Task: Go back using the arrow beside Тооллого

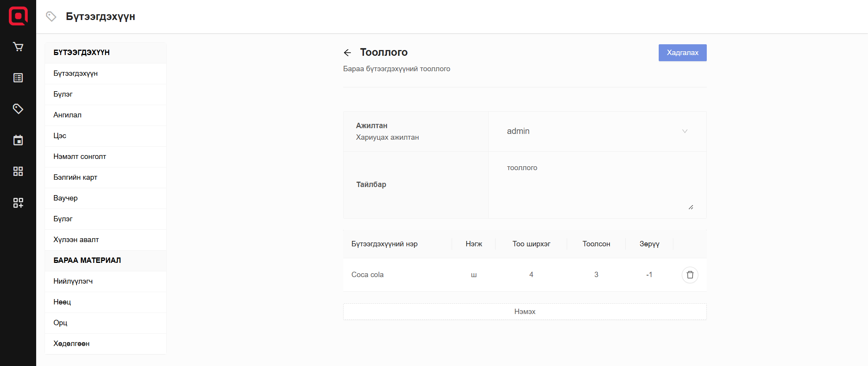Action: (347, 53)
